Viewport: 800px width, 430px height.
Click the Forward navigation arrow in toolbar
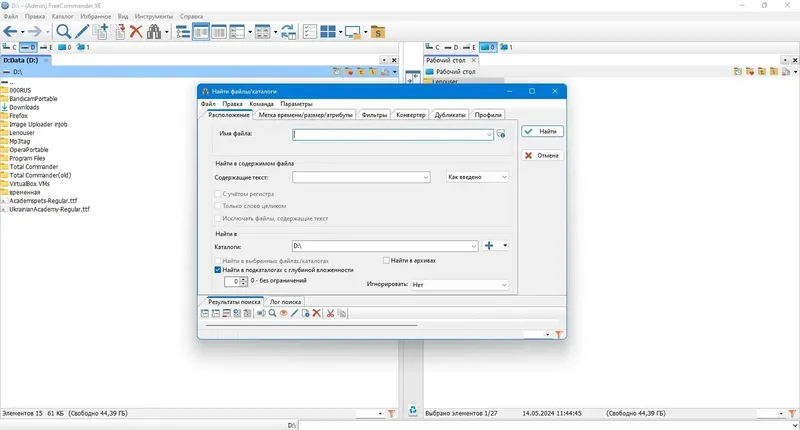(x=34, y=32)
